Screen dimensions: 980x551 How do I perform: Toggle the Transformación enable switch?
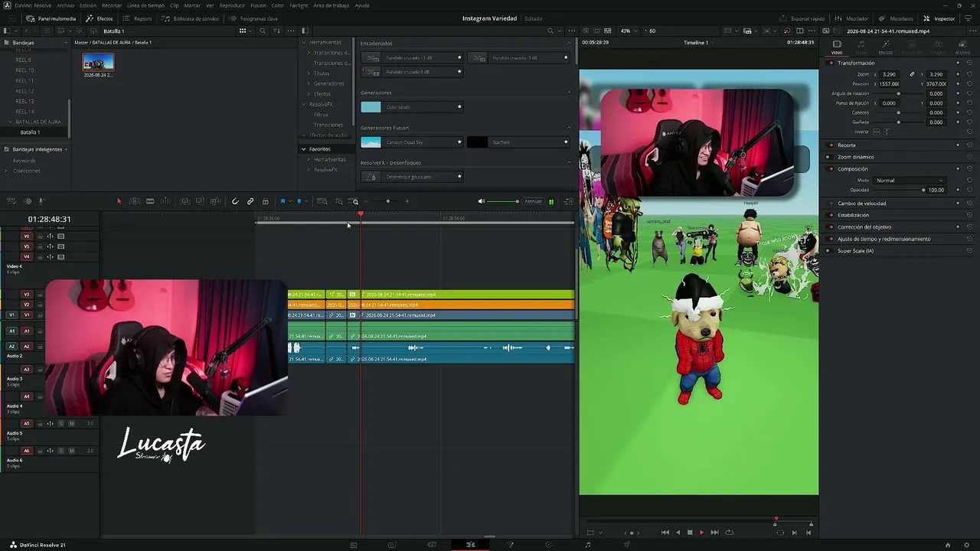[831, 63]
